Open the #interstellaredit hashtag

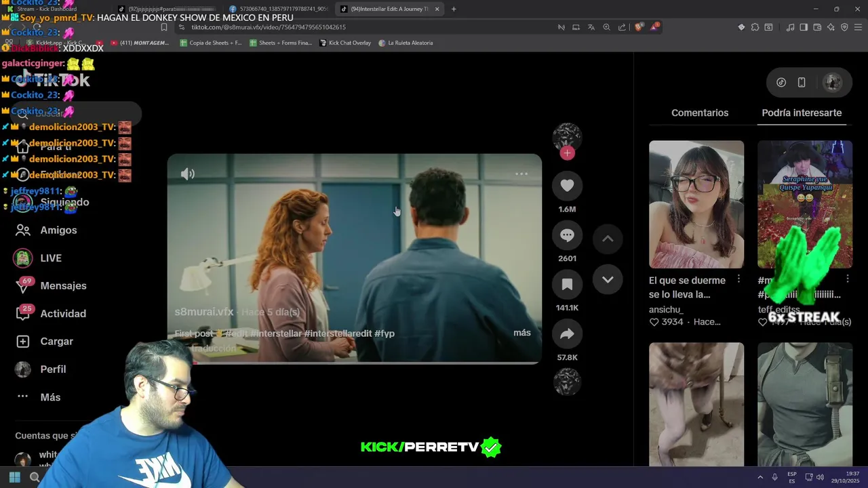pyautogui.click(x=337, y=333)
